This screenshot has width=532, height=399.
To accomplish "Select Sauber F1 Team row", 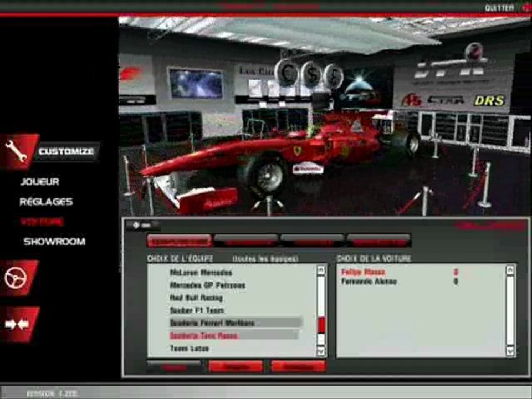I will click(197, 310).
